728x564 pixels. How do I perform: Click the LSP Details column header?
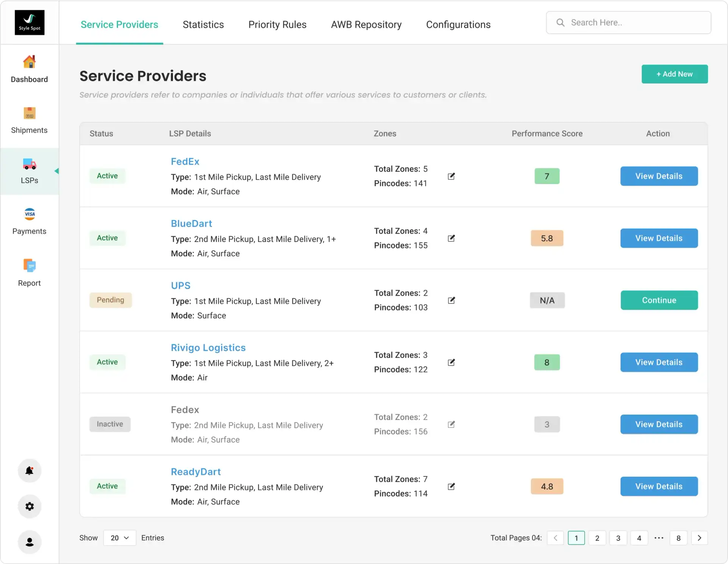pos(190,134)
